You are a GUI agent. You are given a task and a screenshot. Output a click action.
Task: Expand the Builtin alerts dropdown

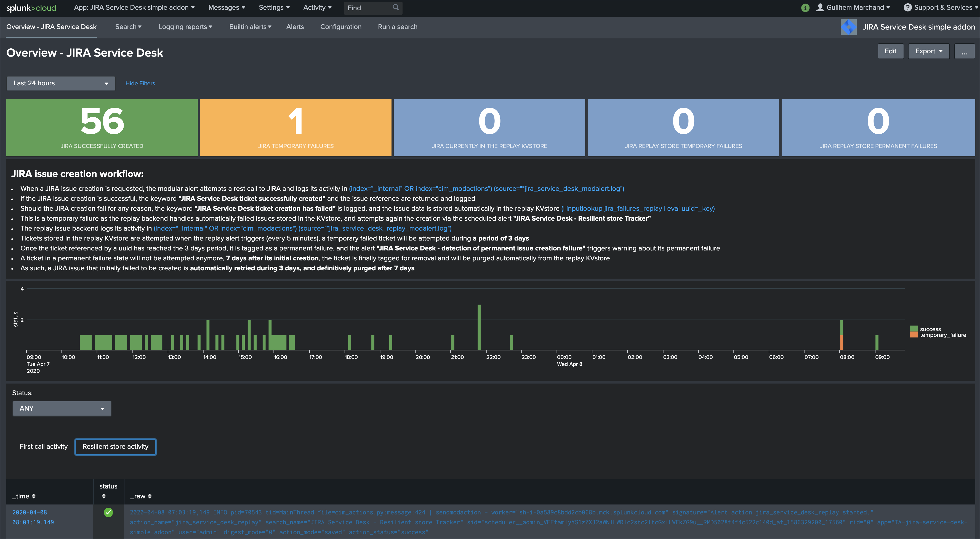pos(250,27)
